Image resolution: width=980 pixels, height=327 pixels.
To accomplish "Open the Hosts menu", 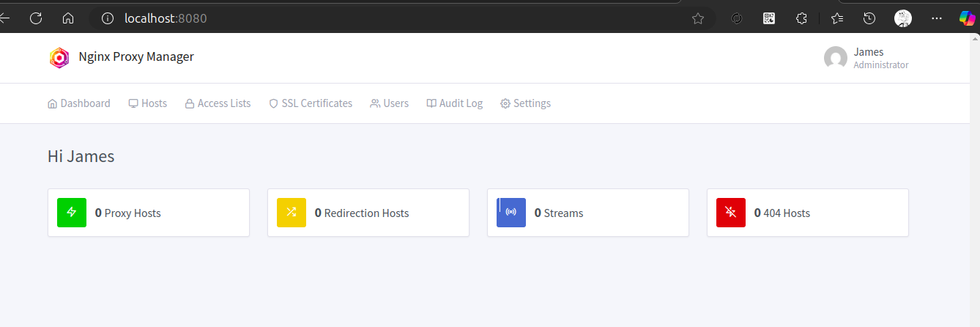I will pos(148,103).
